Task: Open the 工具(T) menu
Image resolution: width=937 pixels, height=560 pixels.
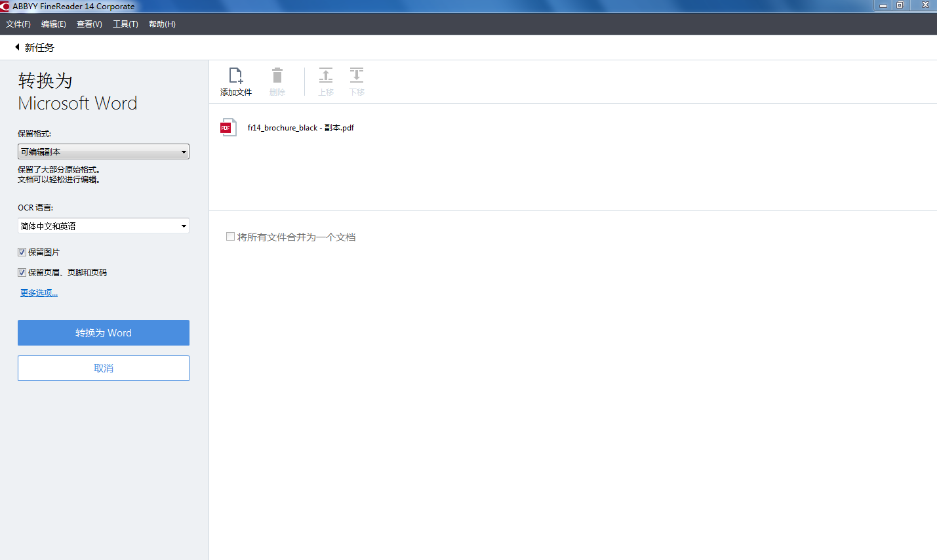Action: [x=125, y=24]
